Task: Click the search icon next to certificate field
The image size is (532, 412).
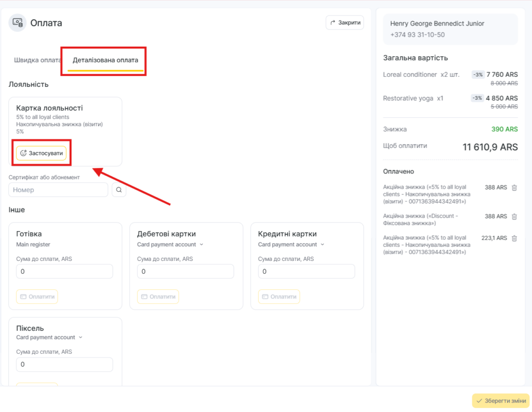Action: (119, 190)
